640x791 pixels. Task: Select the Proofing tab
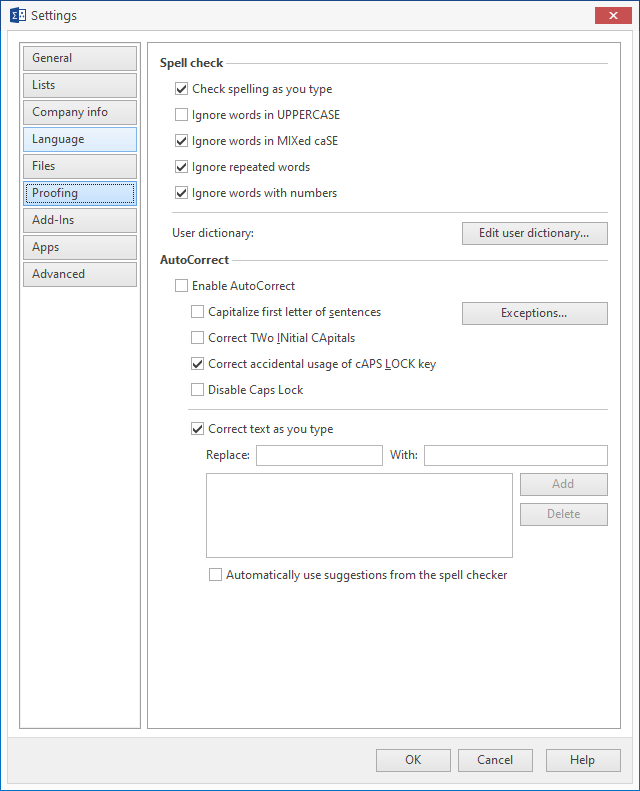coord(80,193)
